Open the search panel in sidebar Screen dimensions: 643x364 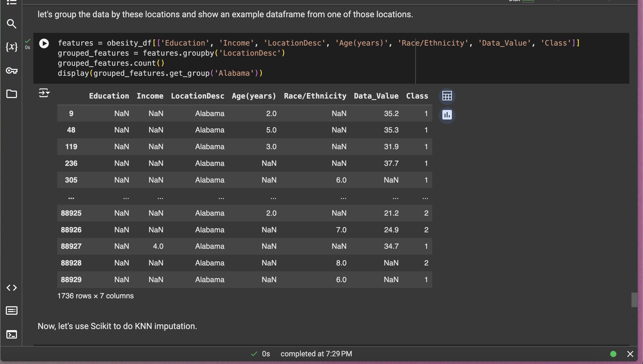tap(11, 24)
